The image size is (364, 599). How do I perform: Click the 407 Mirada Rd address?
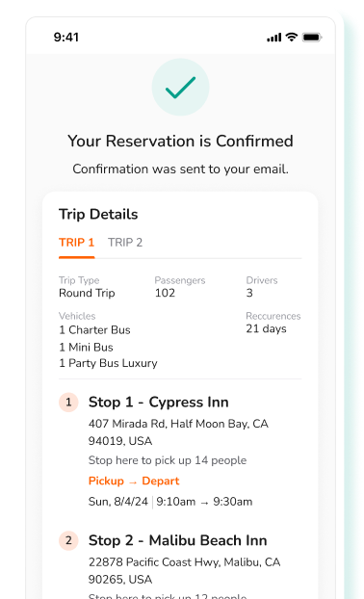point(178,432)
